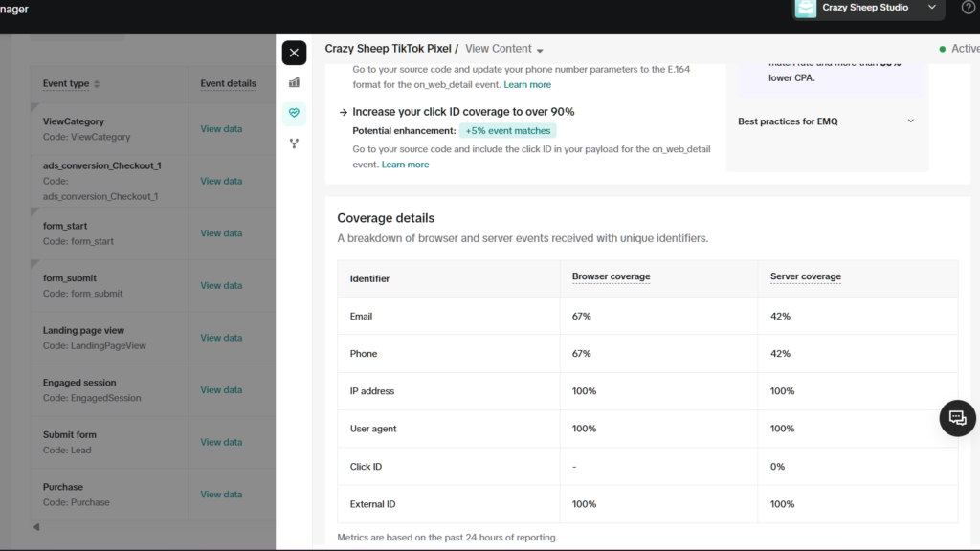Screen dimensions: 980x551
Task: Click the Browser coverage column header
Action: click(611, 277)
